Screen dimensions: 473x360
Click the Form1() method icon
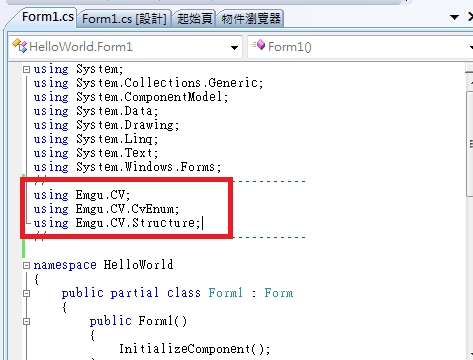(258, 45)
